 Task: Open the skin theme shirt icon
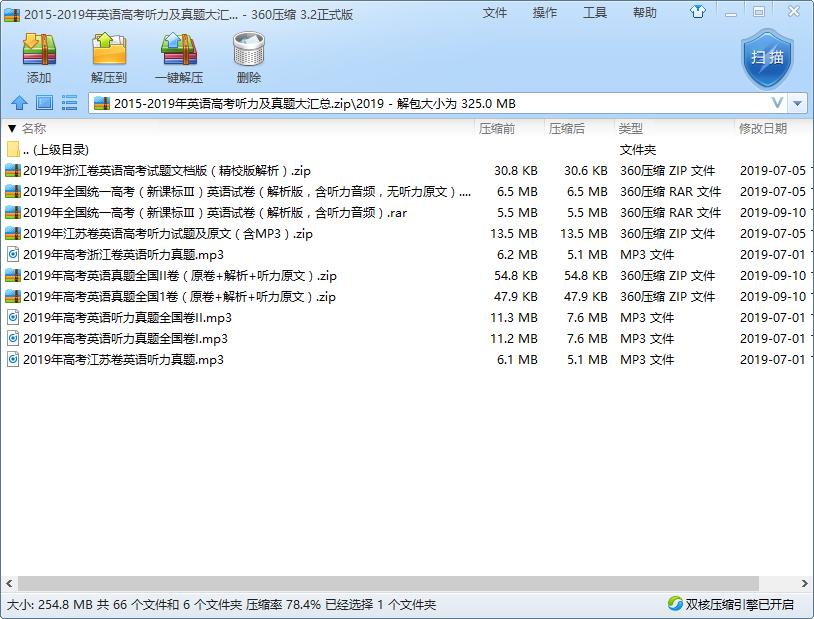(x=698, y=13)
